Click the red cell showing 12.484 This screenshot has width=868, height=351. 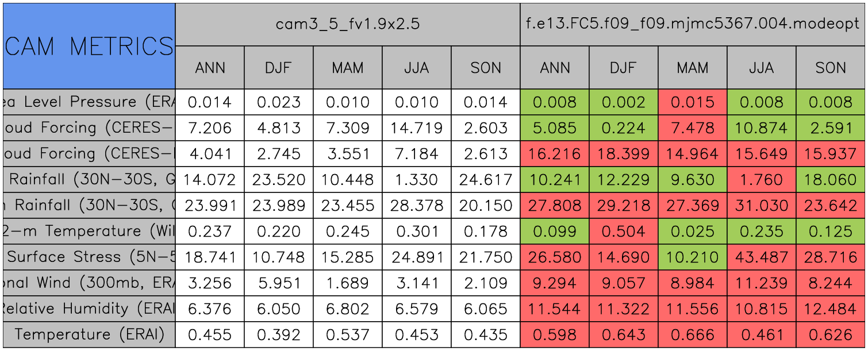tap(831, 309)
